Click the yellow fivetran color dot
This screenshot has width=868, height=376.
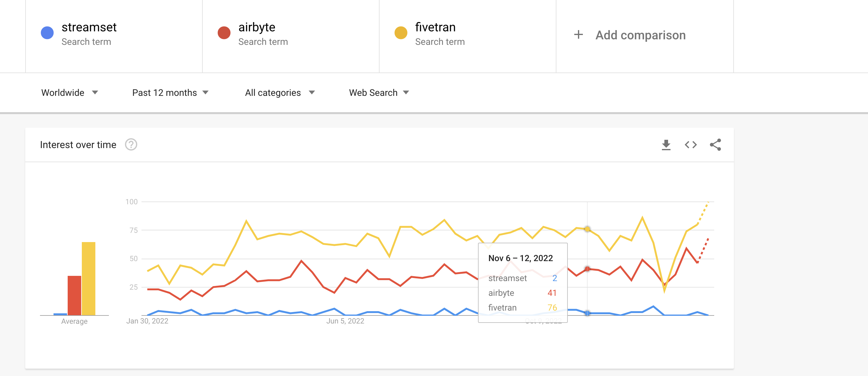point(401,33)
